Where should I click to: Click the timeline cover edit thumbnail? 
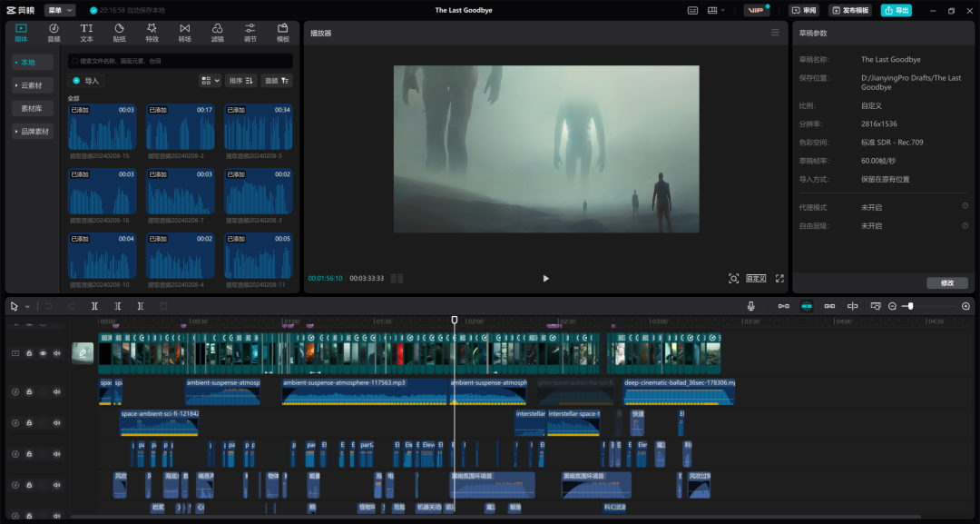83,353
